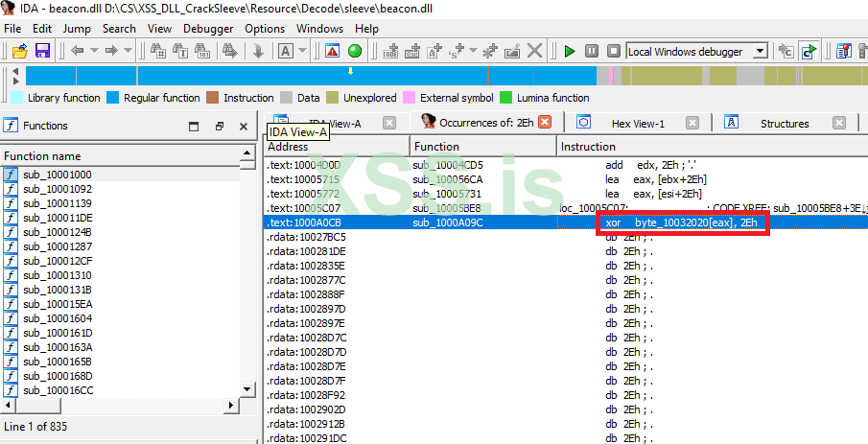Close the IDA View-A tab
Viewport: 868px width, 444px height.
389,123
